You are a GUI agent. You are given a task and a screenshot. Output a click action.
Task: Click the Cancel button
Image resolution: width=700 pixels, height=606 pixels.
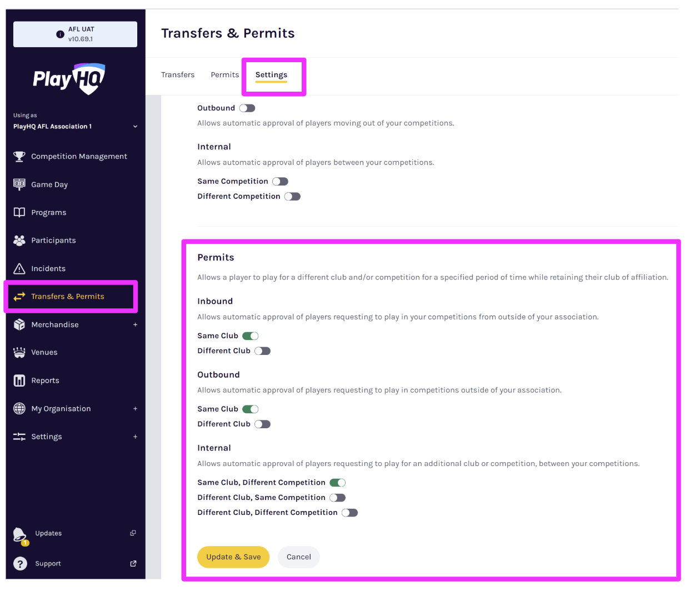point(299,557)
